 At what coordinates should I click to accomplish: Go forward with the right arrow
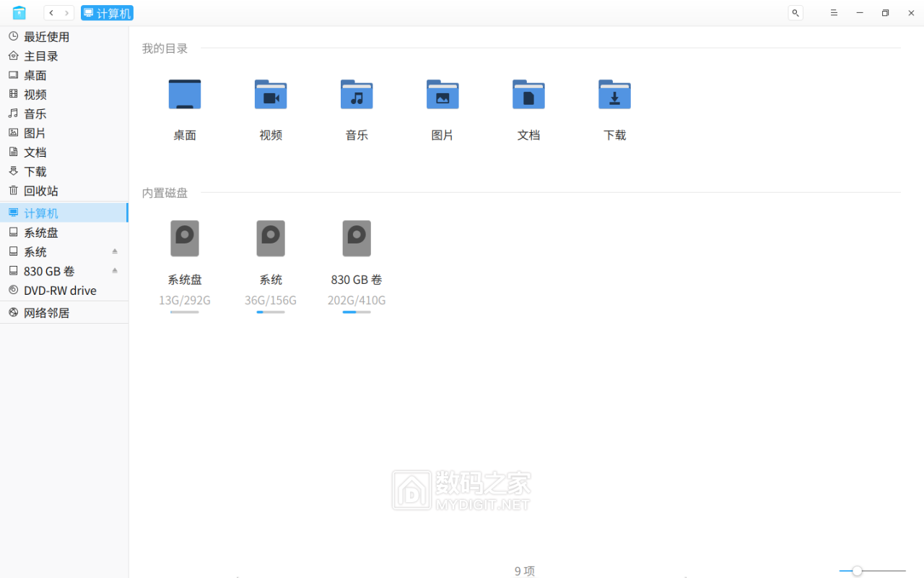[x=66, y=13]
